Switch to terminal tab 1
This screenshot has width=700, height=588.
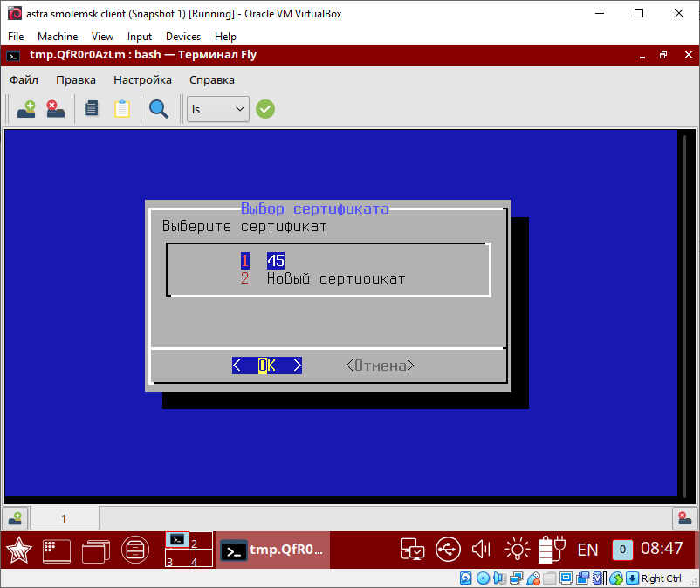tap(64, 518)
